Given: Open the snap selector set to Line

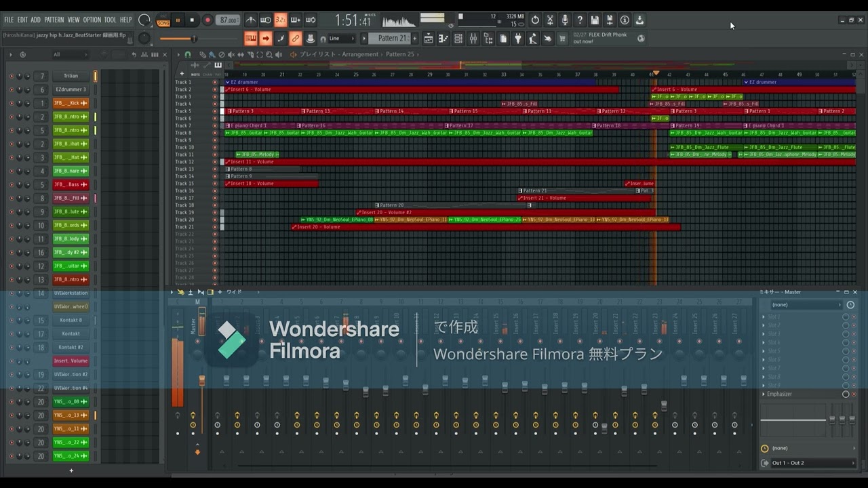Looking at the screenshot, I should (341, 39).
